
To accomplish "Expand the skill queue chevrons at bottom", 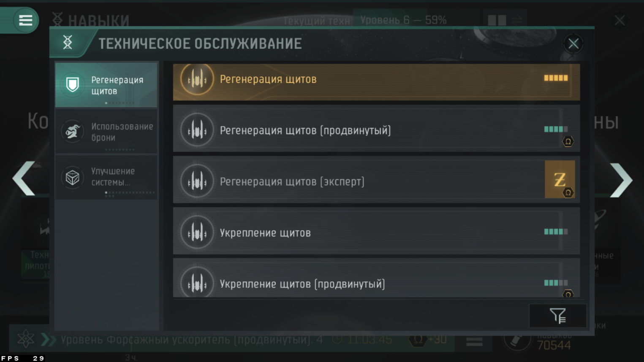I will tap(49, 339).
